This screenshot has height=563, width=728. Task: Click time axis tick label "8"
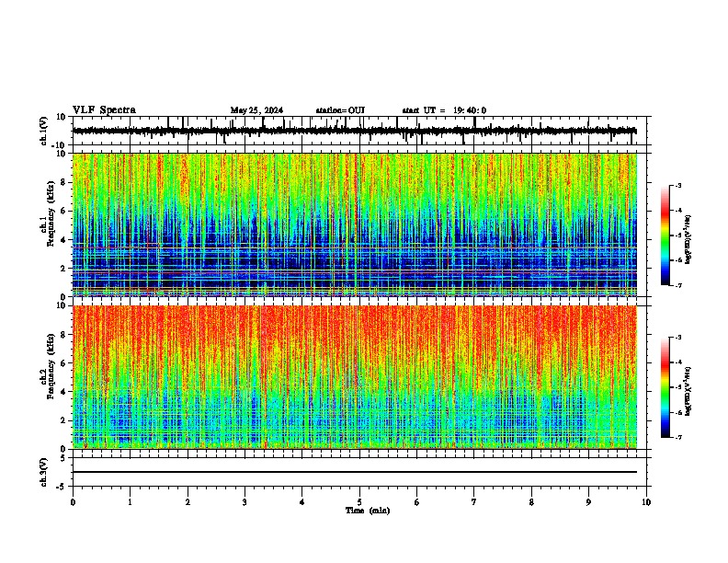coord(531,502)
